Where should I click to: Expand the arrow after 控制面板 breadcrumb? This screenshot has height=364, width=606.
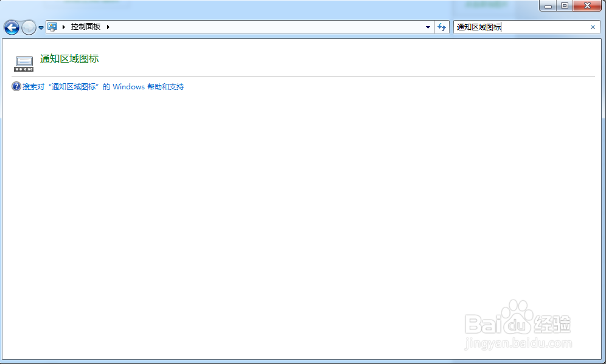(108, 27)
